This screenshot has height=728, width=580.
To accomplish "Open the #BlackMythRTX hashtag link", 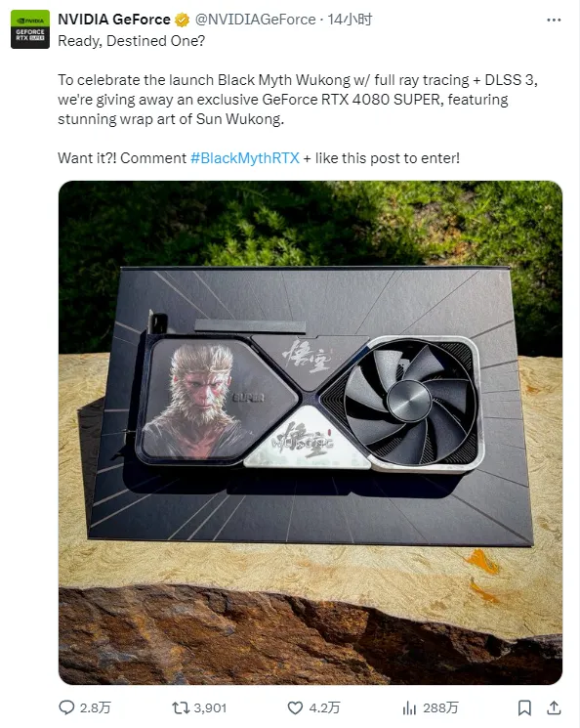I will 245,158.
